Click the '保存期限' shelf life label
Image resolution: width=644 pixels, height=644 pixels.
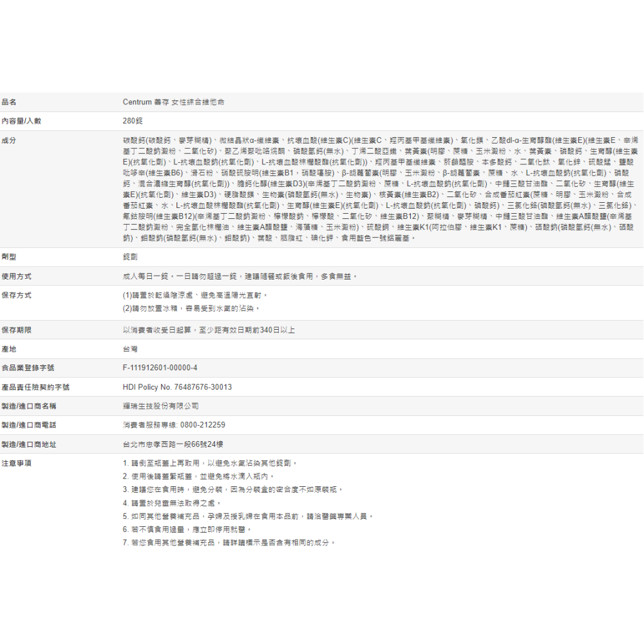pos(17,330)
